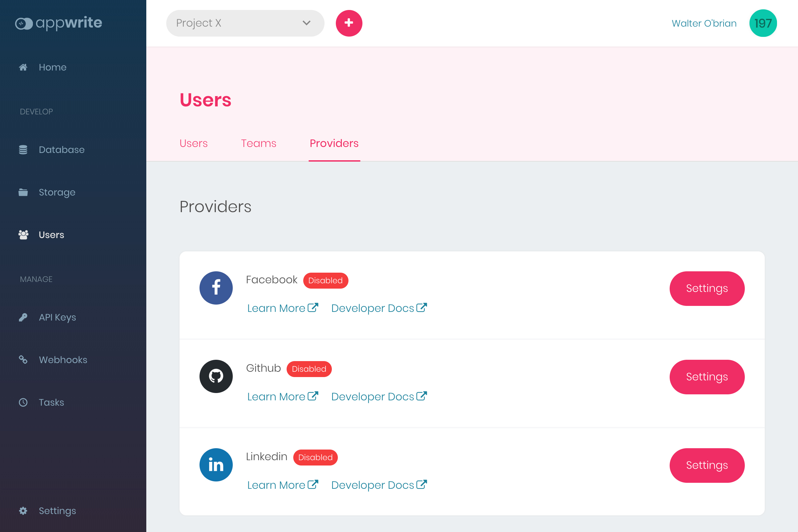Open Facebook Developer Docs link
The height and width of the screenshot is (532, 798).
point(379,308)
